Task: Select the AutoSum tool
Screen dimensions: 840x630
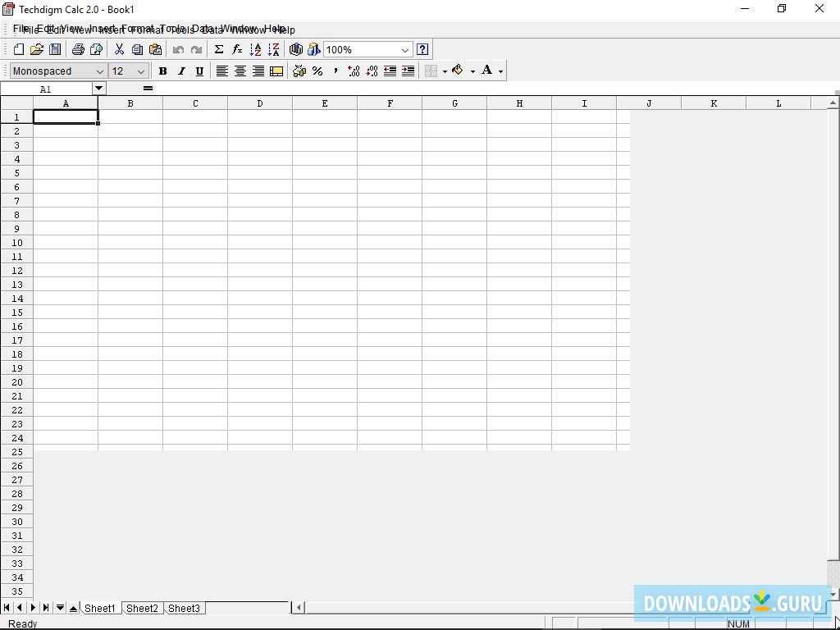Action: (x=218, y=49)
